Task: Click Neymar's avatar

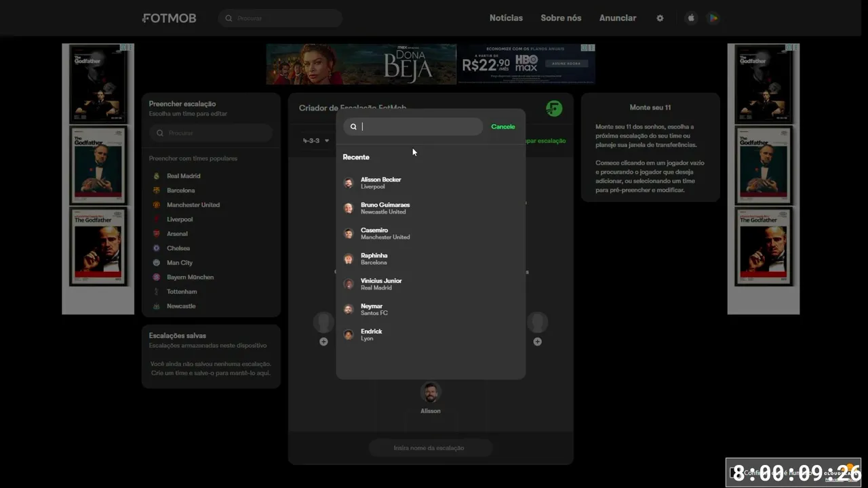Action: [x=349, y=309]
